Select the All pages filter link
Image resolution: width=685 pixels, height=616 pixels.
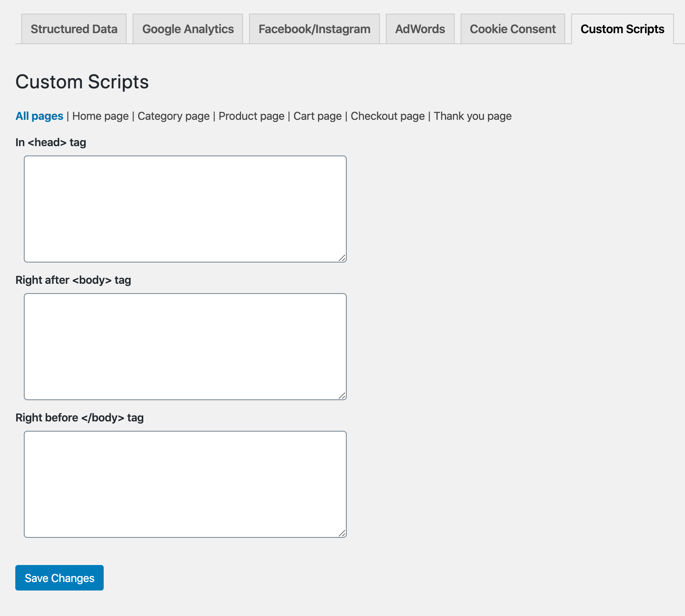click(40, 116)
